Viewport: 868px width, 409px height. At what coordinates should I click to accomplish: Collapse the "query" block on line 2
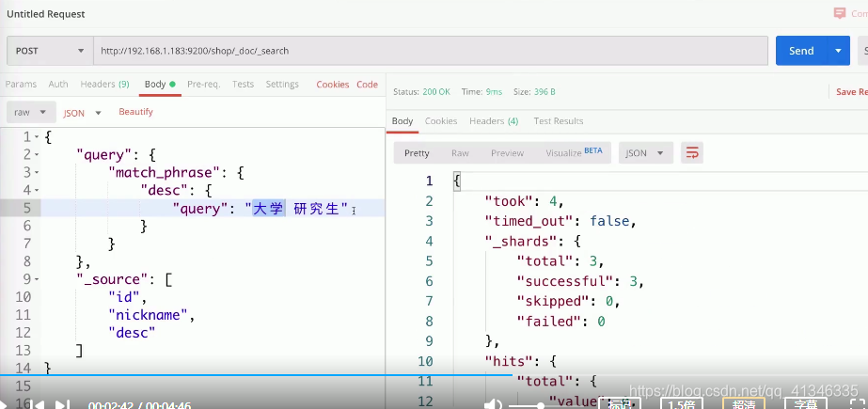(37, 155)
